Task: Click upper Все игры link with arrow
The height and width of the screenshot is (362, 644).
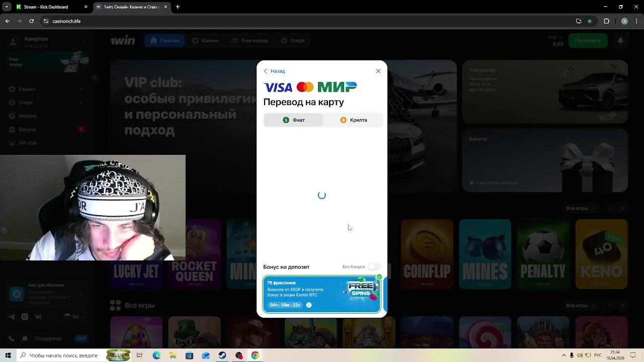Action: (x=580, y=208)
